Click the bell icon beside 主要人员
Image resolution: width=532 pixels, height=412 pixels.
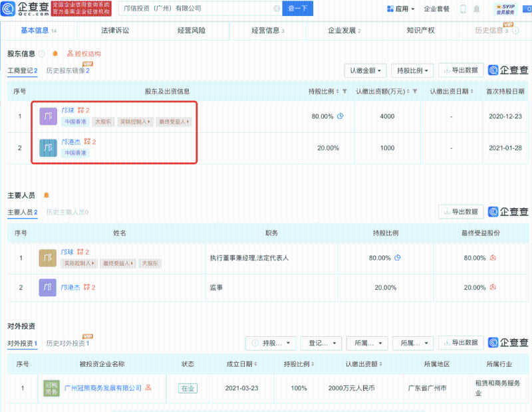point(46,195)
